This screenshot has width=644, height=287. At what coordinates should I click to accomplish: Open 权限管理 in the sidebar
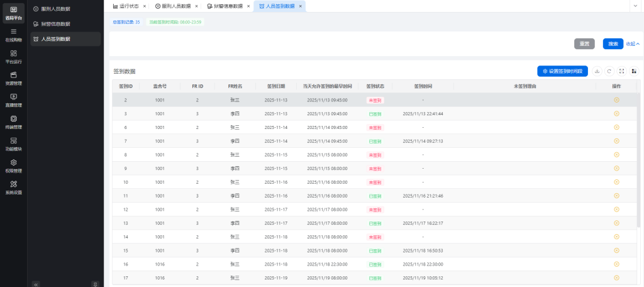(13, 166)
